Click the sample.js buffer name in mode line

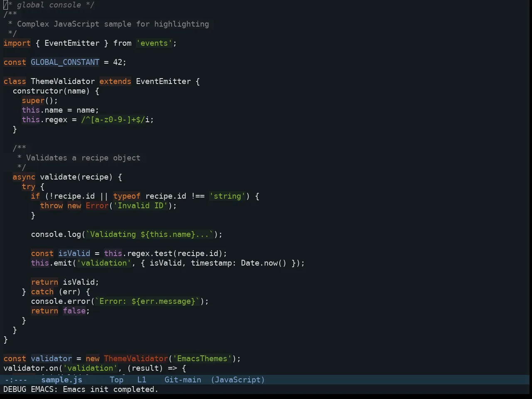tap(62, 379)
